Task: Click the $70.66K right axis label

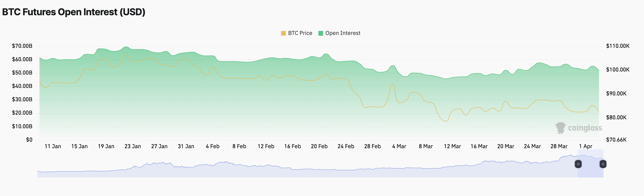Action: pos(616,140)
